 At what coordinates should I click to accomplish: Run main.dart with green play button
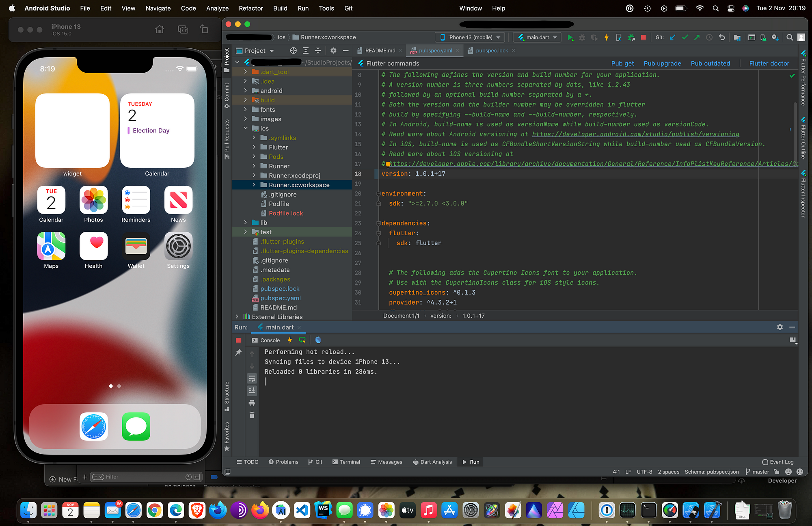click(x=570, y=37)
